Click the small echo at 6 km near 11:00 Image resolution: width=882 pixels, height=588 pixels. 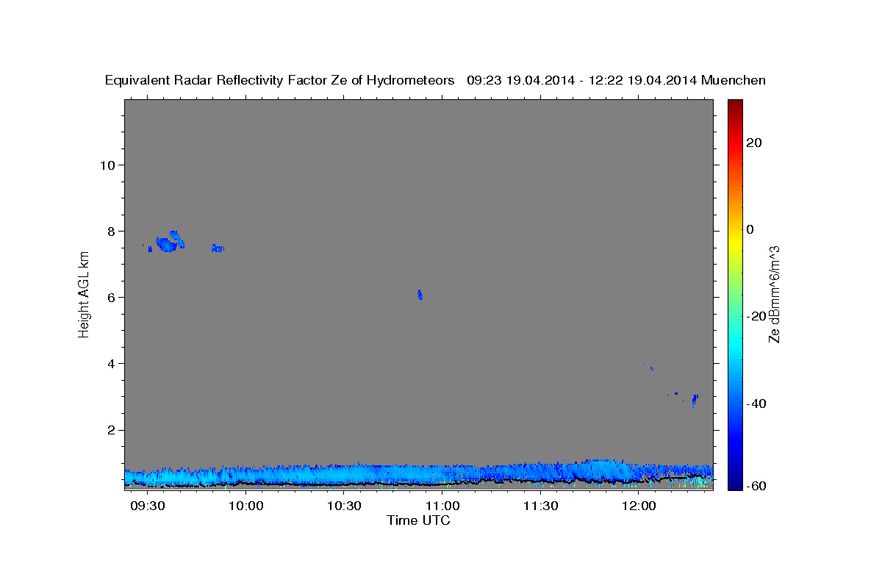tap(420, 295)
